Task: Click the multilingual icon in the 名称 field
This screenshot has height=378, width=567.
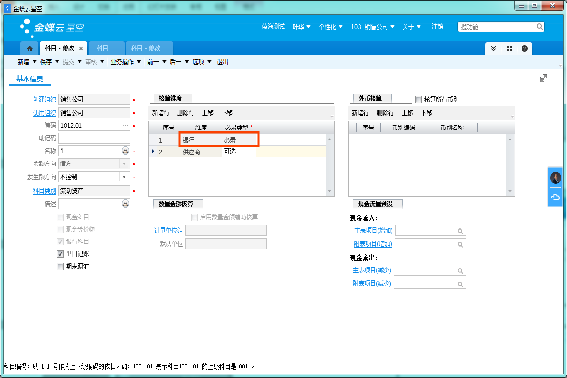Action: click(125, 150)
